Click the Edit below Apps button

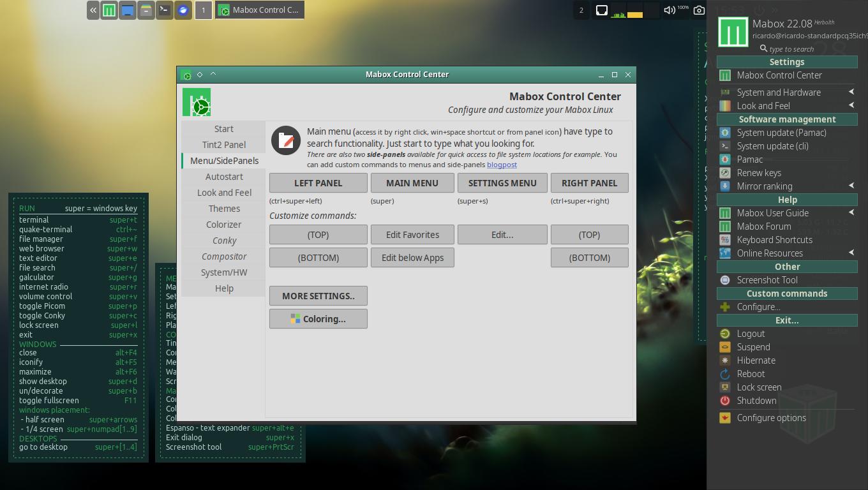pyautogui.click(x=412, y=258)
